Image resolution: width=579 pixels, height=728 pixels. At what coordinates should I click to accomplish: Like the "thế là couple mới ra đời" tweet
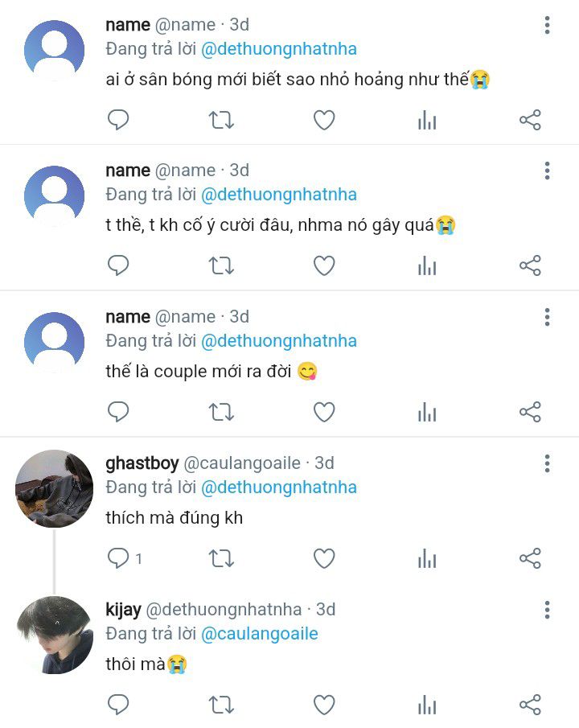(x=324, y=413)
